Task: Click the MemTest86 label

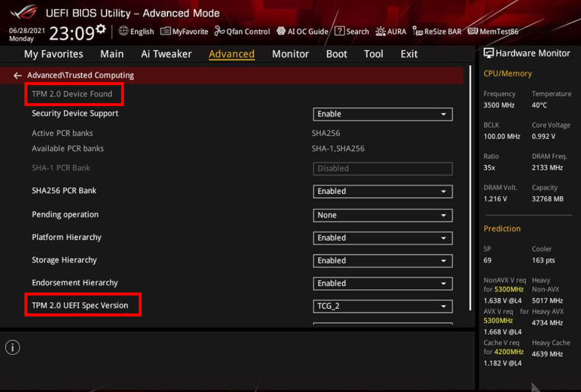Action: [x=499, y=32]
